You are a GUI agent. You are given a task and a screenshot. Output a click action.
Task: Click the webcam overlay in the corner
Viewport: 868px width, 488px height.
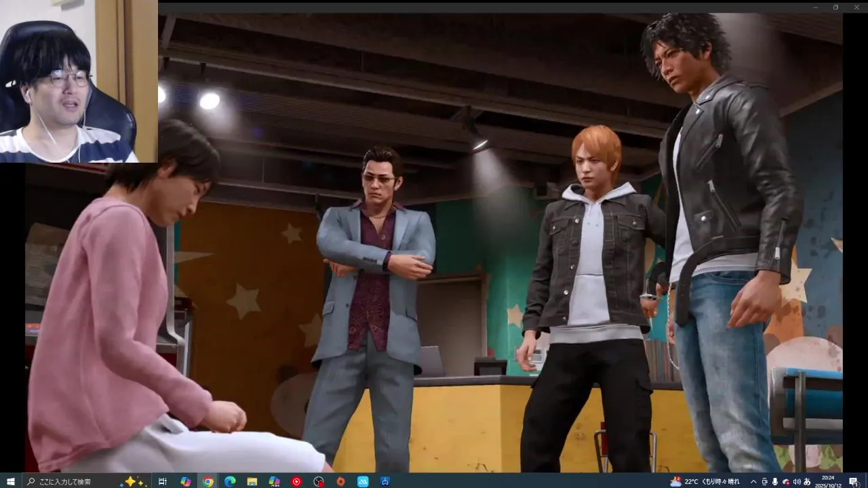(x=79, y=81)
